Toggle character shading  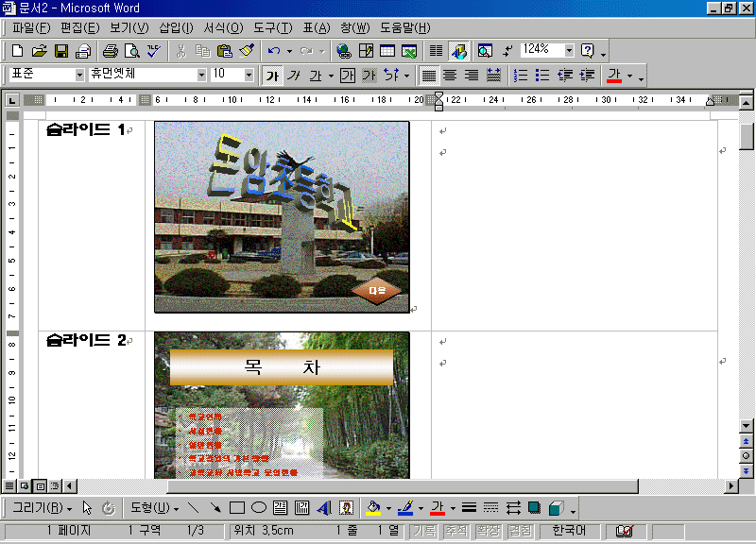(x=369, y=76)
